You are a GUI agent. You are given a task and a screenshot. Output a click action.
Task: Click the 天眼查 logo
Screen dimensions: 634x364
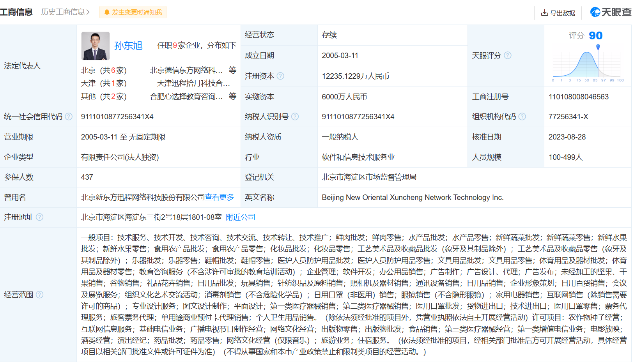pyautogui.click(x=611, y=12)
